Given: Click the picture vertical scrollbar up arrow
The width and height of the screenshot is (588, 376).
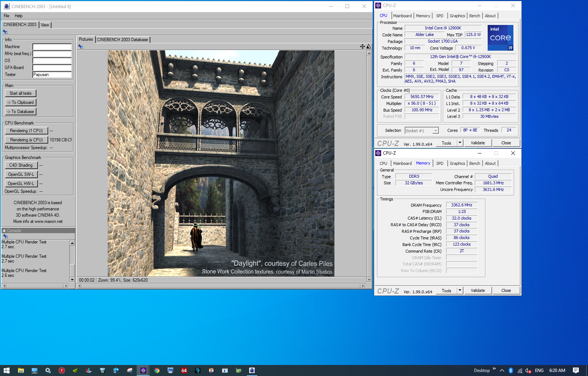Looking at the screenshot, I should coord(369,53).
